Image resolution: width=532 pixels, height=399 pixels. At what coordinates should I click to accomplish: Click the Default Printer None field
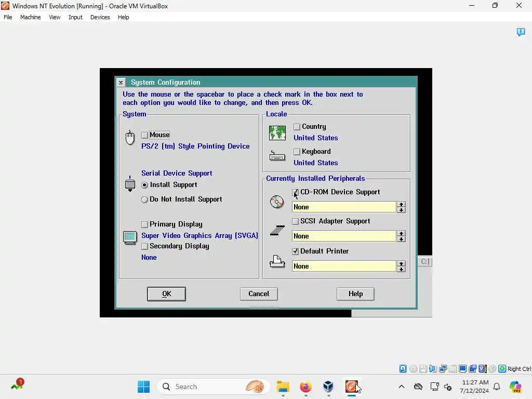(x=344, y=267)
